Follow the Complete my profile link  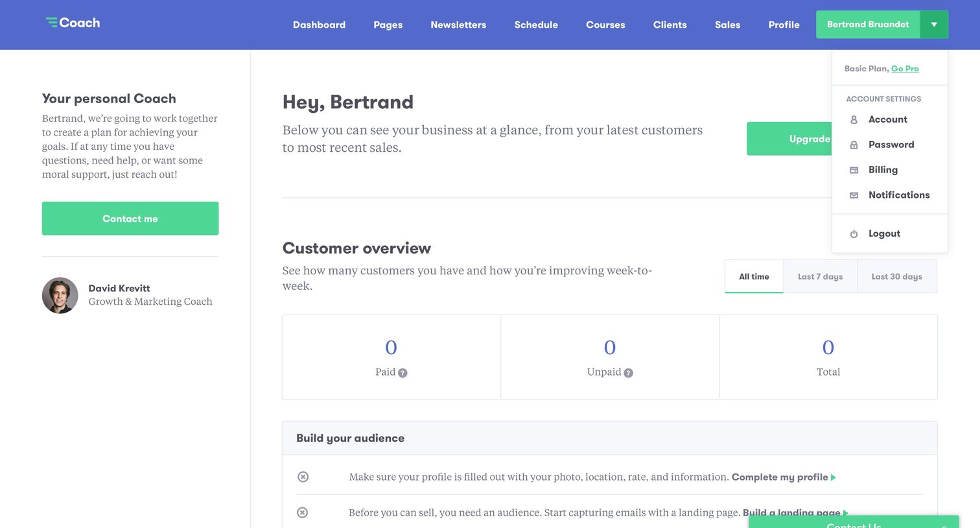pyautogui.click(x=780, y=477)
